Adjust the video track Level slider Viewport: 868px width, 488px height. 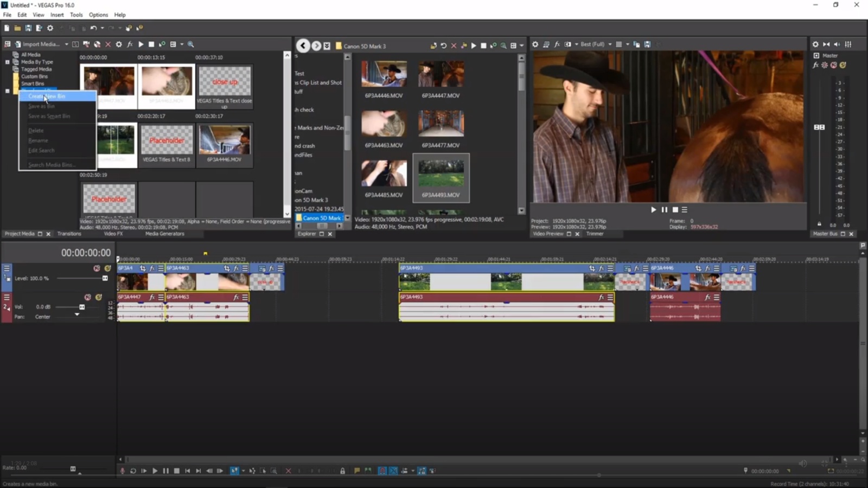point(105,278)
